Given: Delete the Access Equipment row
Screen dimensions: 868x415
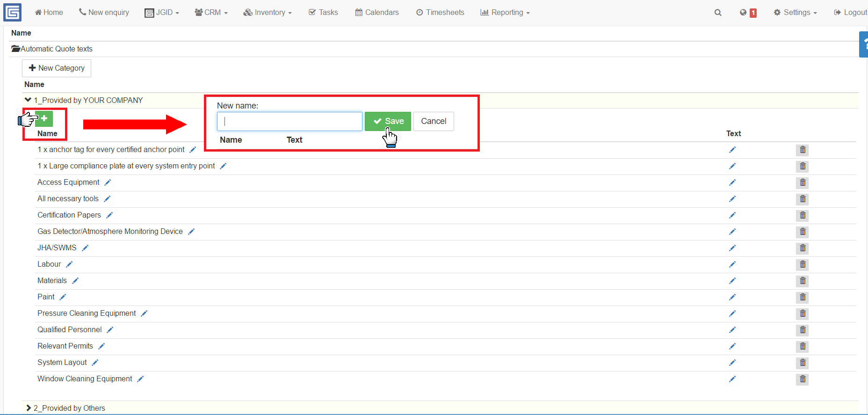Looking at the screenshot, I should [x=803, y=182].
